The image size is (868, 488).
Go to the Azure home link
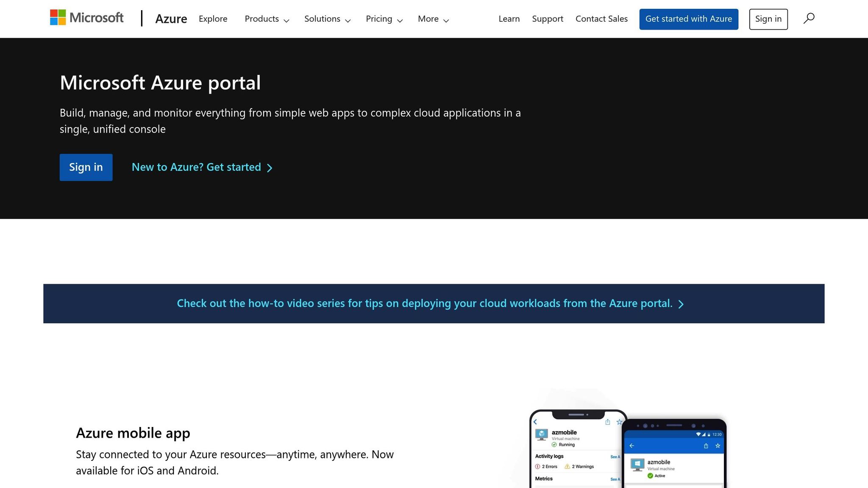pos(171,19)
